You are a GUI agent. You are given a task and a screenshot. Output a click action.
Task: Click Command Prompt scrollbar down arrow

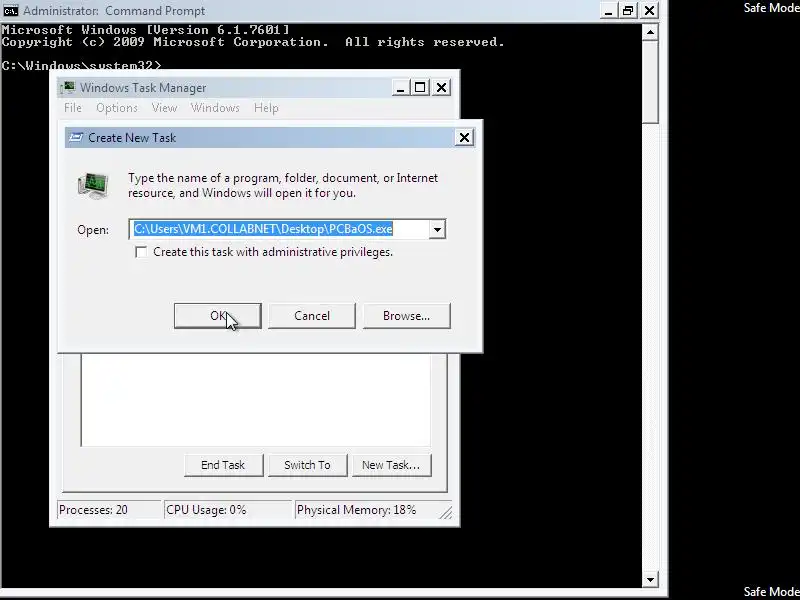coord(650,579)
